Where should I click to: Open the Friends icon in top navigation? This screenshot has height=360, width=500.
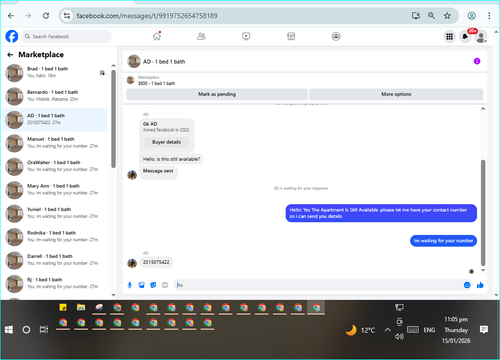coord(201,36)
